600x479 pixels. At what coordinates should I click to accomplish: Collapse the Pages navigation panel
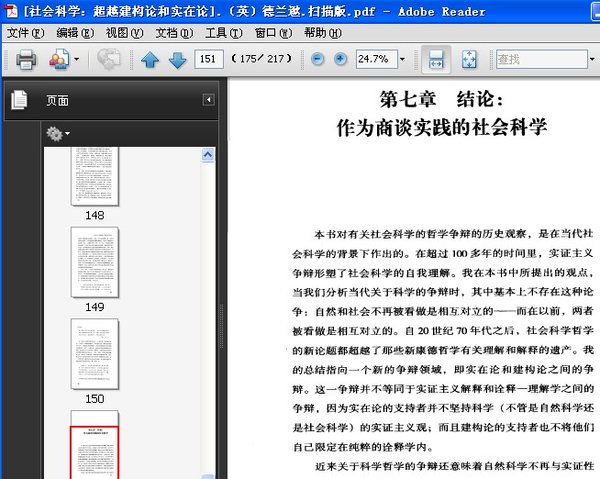[209, 100]
